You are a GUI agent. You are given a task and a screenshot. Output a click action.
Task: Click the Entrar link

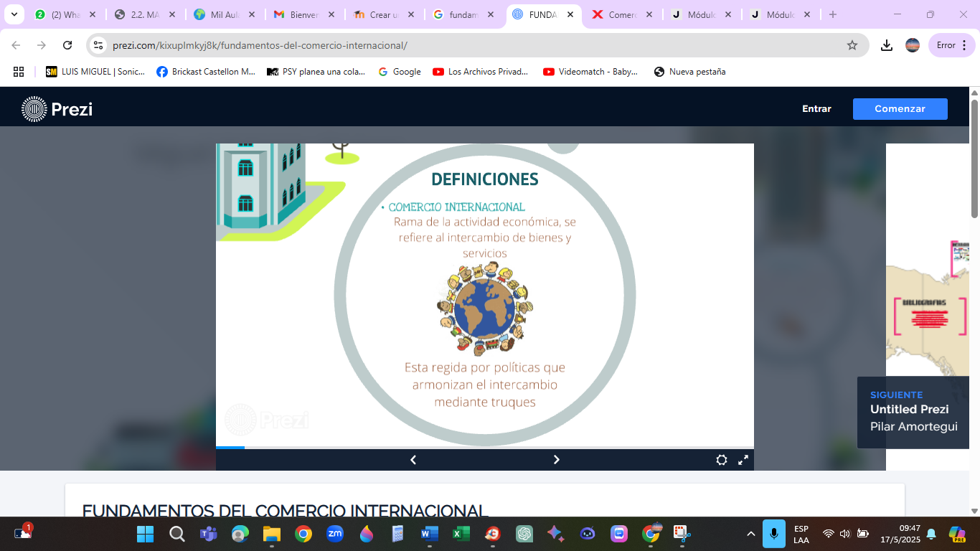[816, 109]
